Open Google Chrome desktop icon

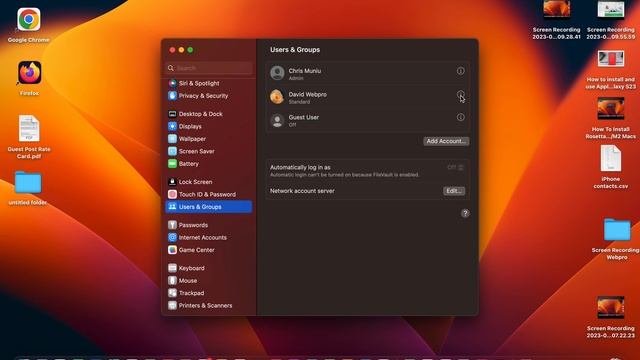[x=29, y=19]
